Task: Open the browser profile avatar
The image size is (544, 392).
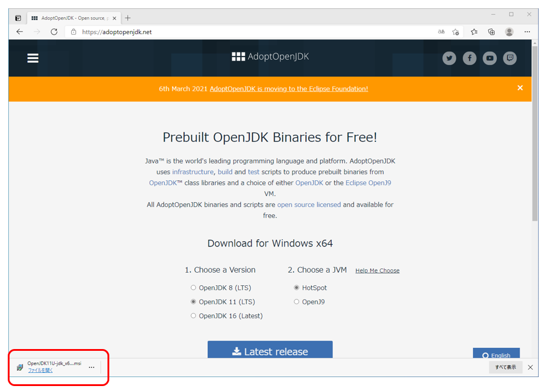Action: pos(509,32)
